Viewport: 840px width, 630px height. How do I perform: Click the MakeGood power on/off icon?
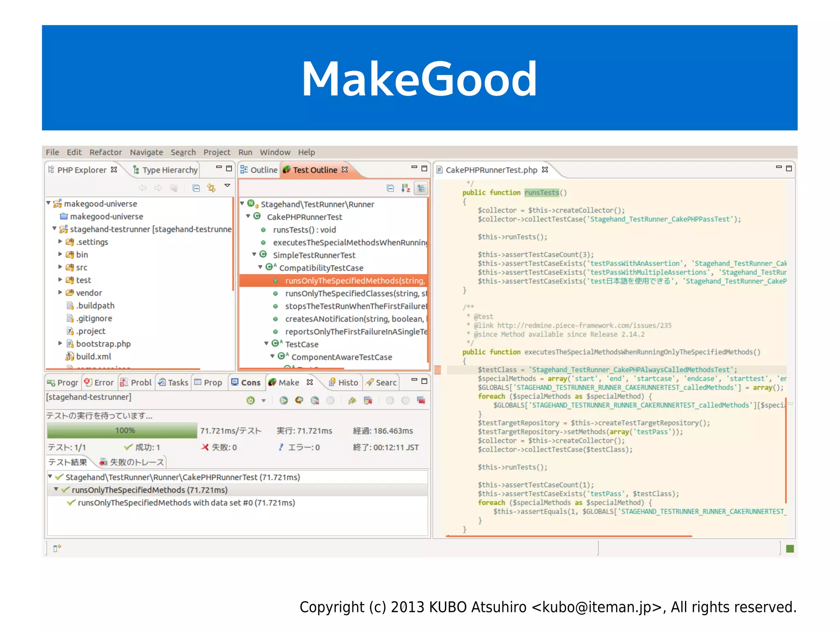tap(250, 400)
